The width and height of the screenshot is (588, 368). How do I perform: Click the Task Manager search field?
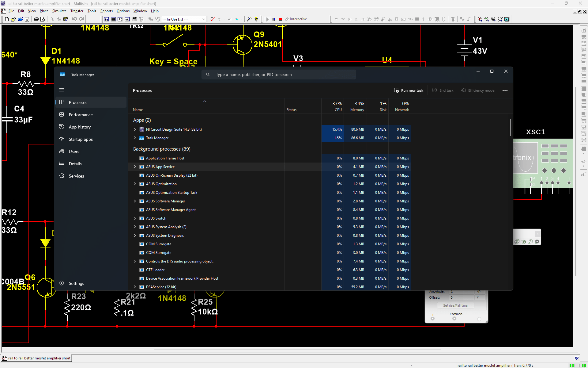click(279, 75)
